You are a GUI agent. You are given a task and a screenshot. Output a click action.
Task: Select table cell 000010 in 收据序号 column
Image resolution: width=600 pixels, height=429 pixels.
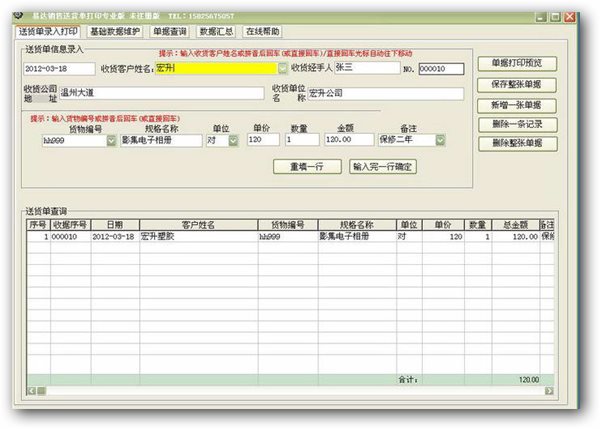click(x=70, y=237)
